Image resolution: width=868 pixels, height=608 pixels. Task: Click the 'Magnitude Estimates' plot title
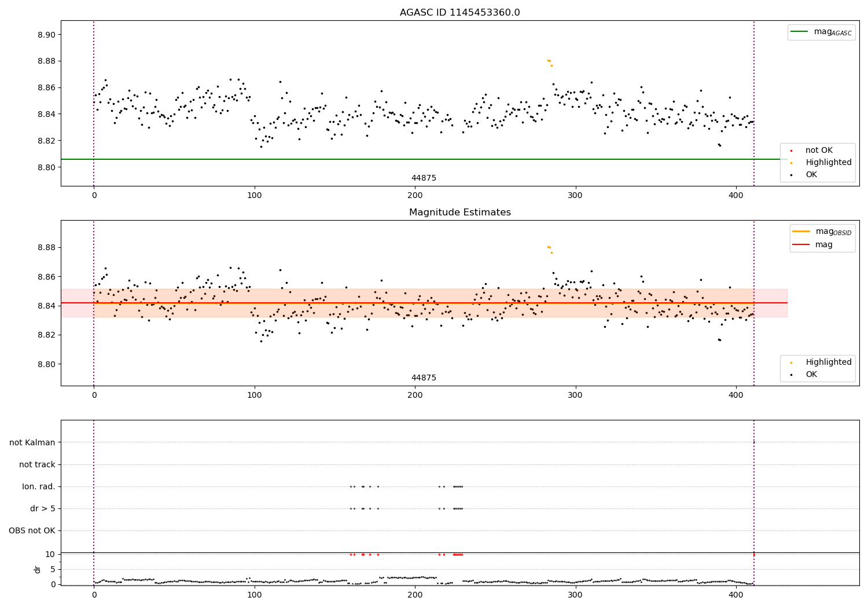[x=459, y=213]
